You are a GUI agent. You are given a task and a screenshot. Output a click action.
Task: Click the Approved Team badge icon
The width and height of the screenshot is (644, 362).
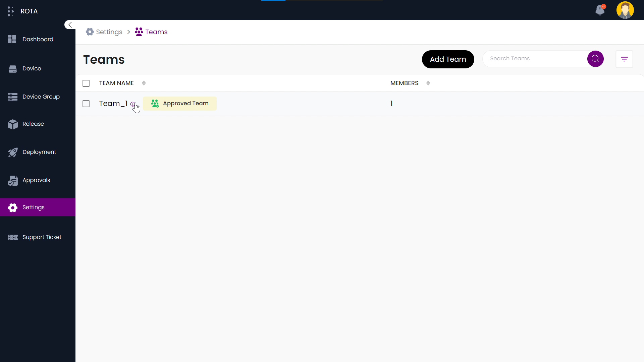click(155, 104)
